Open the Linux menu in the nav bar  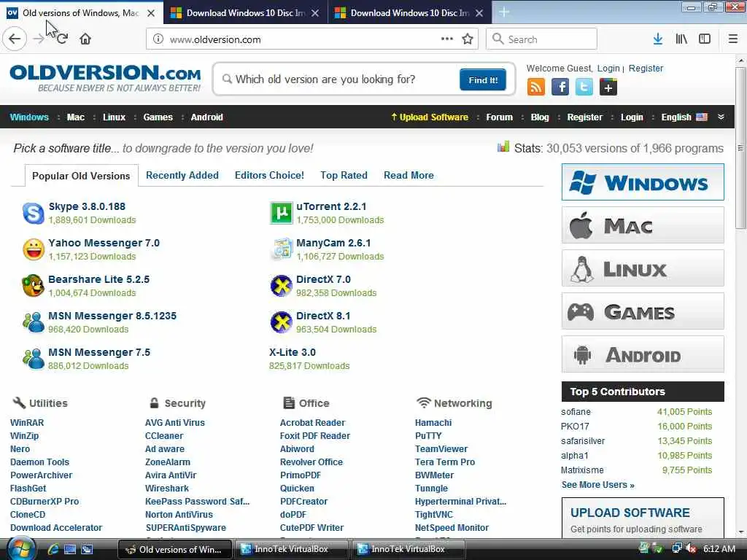pos(114,117)
